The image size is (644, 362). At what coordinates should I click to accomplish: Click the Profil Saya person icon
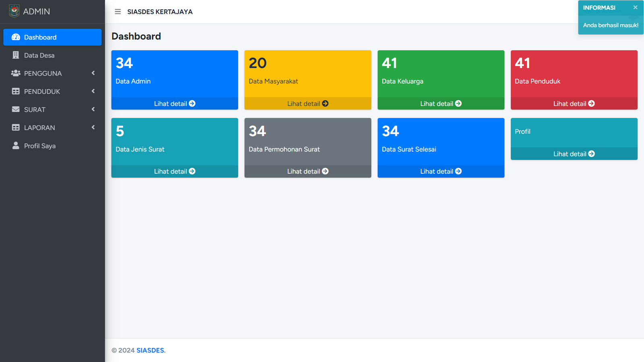point(16,146)
